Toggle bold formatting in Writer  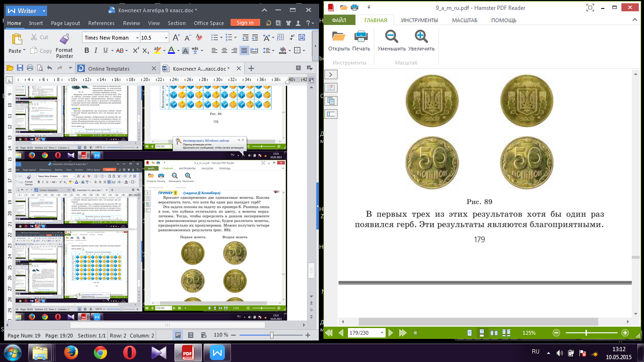tap(87, 51)
